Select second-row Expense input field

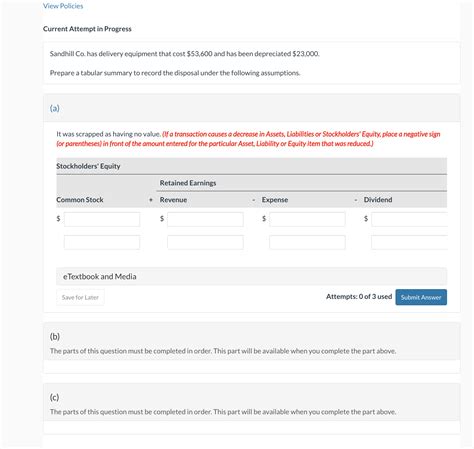(307, 242)
